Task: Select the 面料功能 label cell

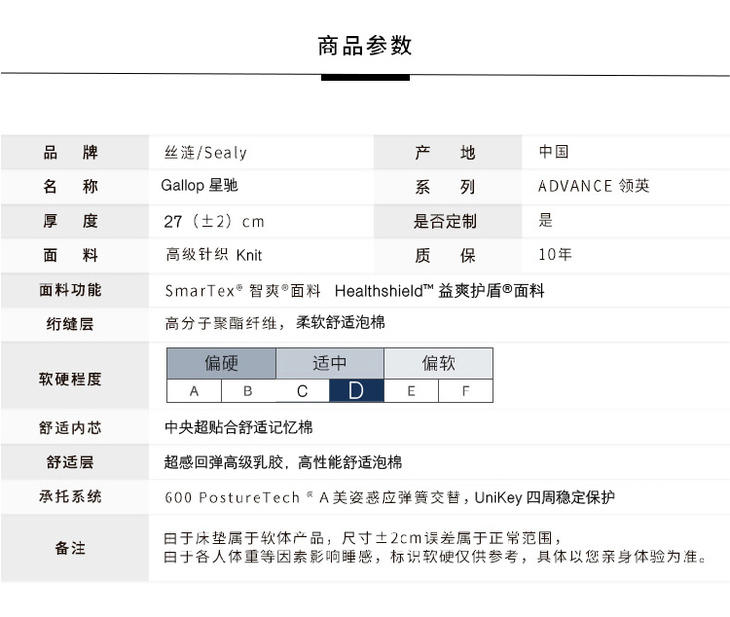Action: tap(74, 290)
